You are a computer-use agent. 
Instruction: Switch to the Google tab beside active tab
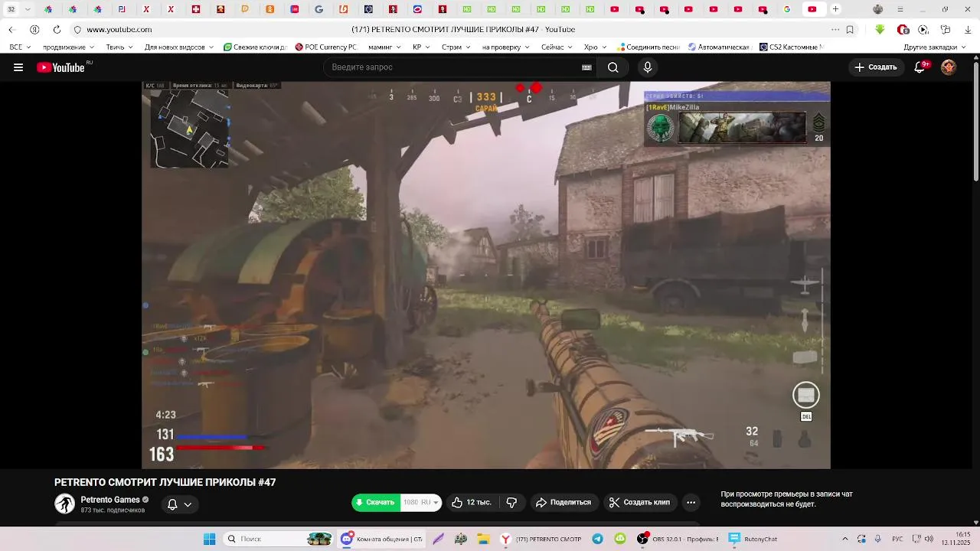coord(787,9)
